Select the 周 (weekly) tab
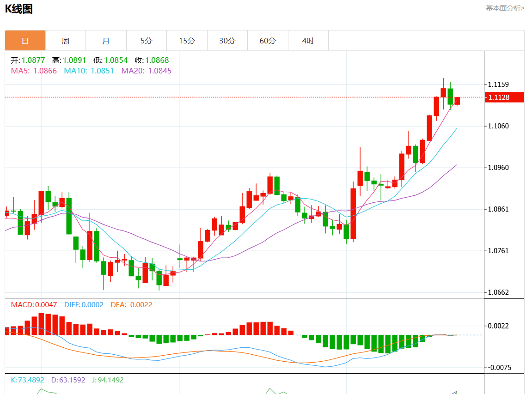This screenshot has height=394, width=532. click(x=65, y=41)
